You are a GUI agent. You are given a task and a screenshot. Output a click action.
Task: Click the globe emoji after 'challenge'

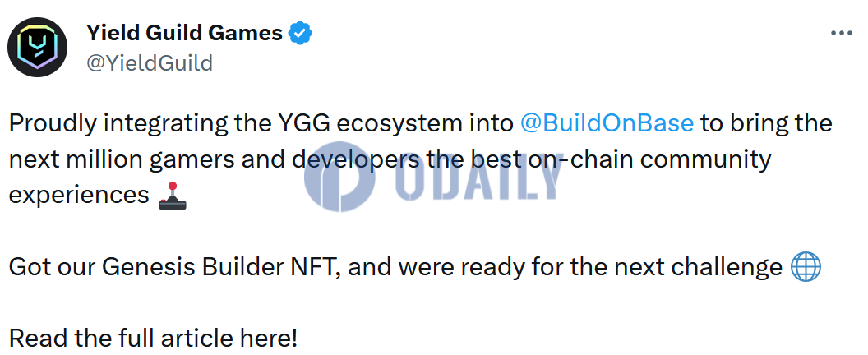tap(806, 268)
